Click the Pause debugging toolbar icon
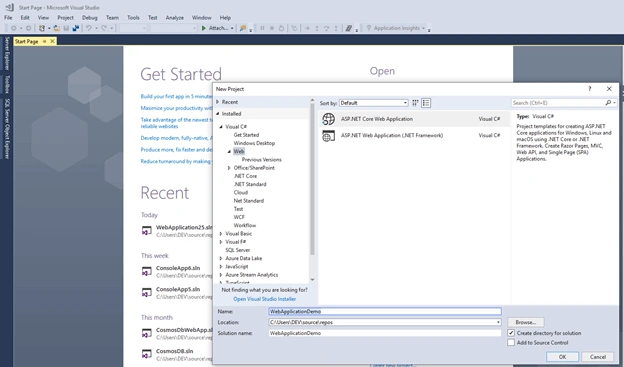624x367 pixels. [262, 28]
